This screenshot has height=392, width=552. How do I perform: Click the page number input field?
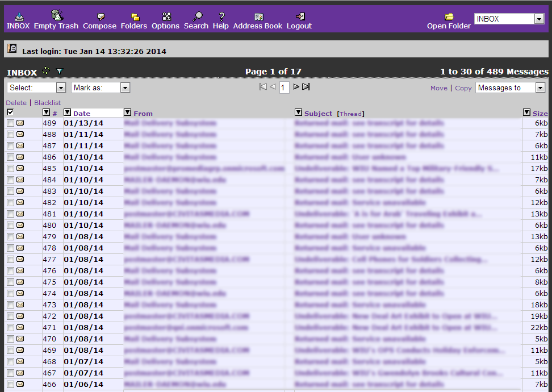coord(284,87)
